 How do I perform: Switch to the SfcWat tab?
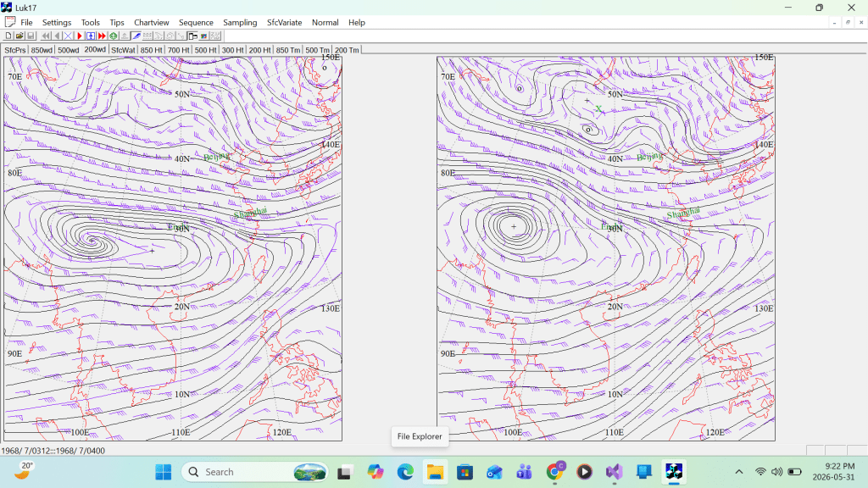click(123, 50)
